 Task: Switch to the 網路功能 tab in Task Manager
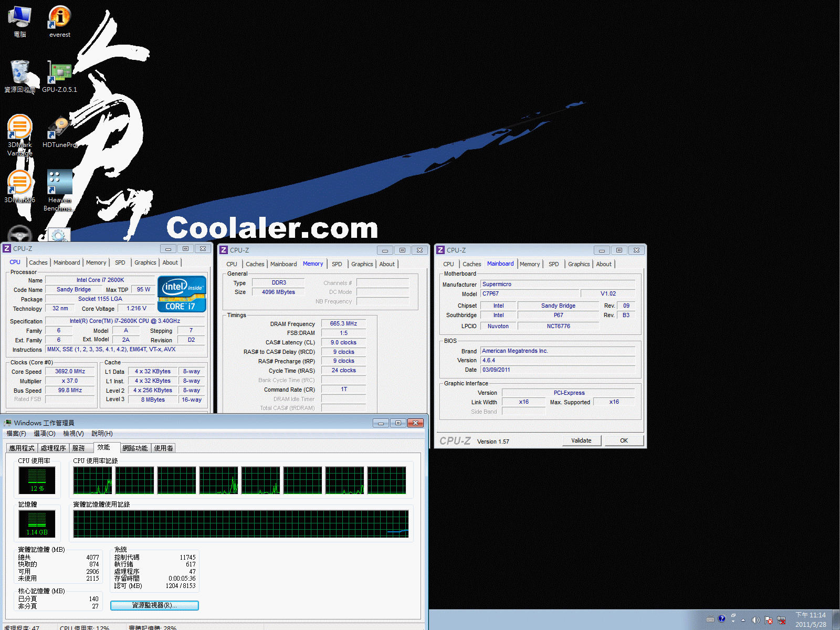point(135,448)
